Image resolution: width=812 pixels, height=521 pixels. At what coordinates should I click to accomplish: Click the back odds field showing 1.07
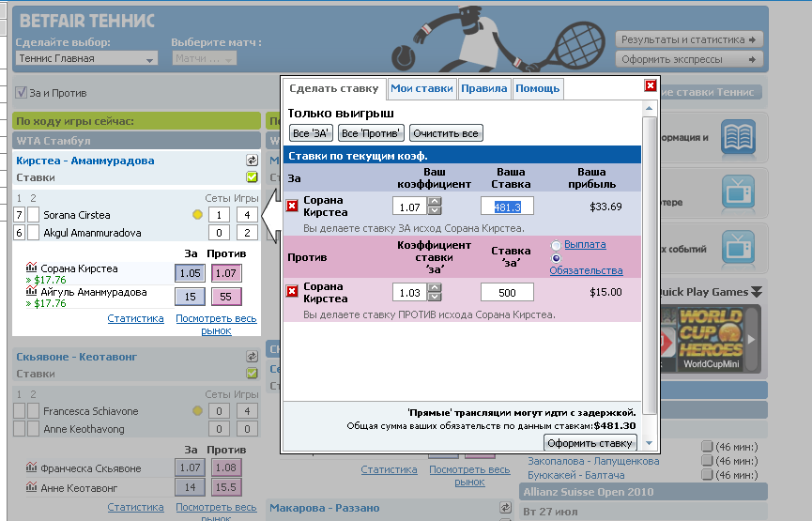click(x=409, y=207)
